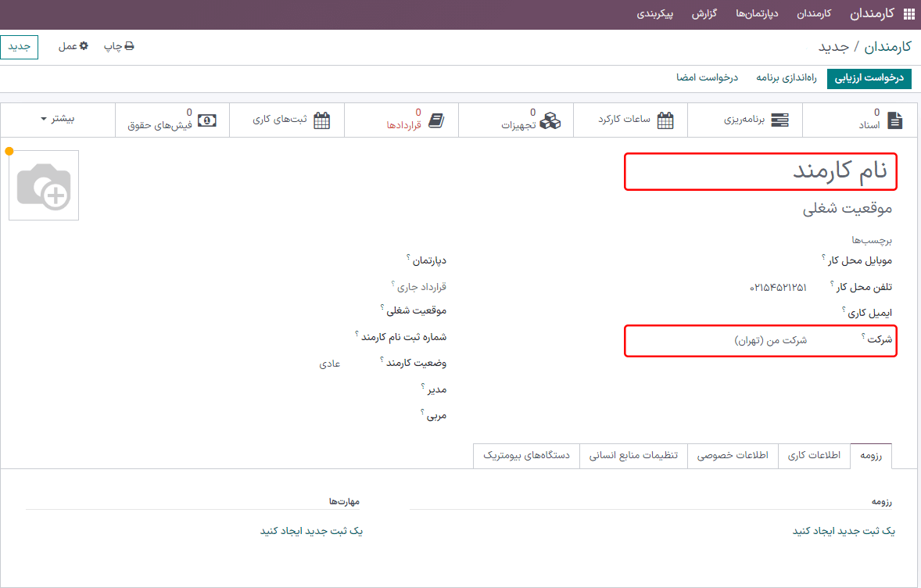Click the camera icon to add employee photo
The width and height of the screenshot is (921, 588).
tap(44, 185)
